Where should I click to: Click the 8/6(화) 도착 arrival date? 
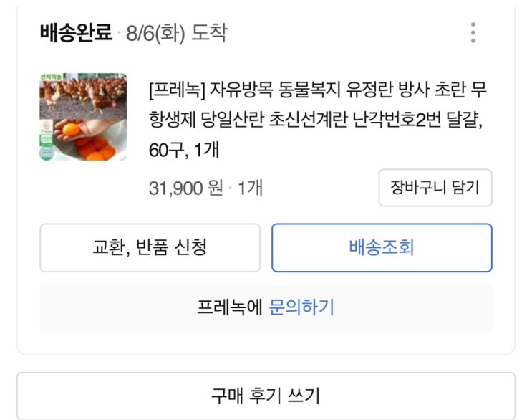pos(177,33)
